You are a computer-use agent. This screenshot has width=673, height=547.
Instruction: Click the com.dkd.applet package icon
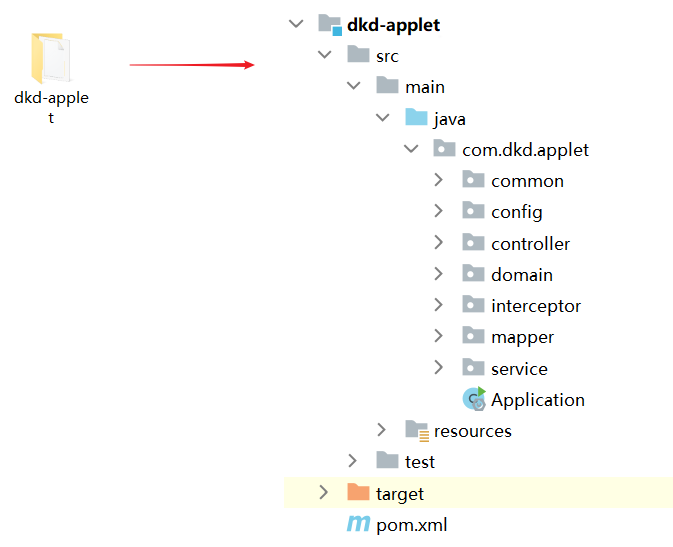point(445,150)
